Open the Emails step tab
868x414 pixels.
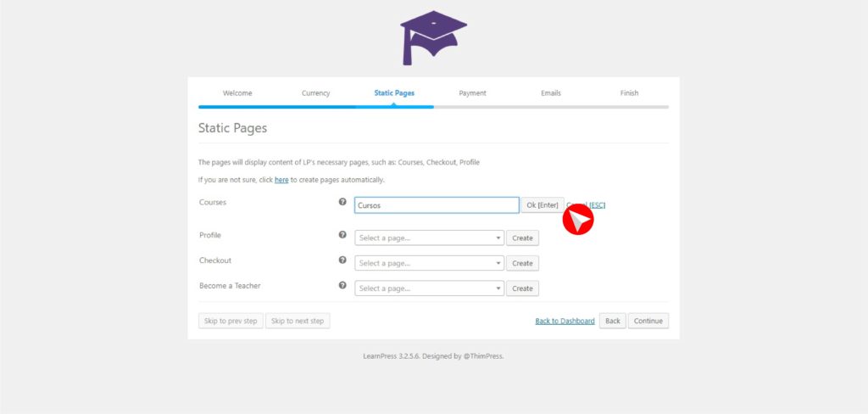pos(551,93)
